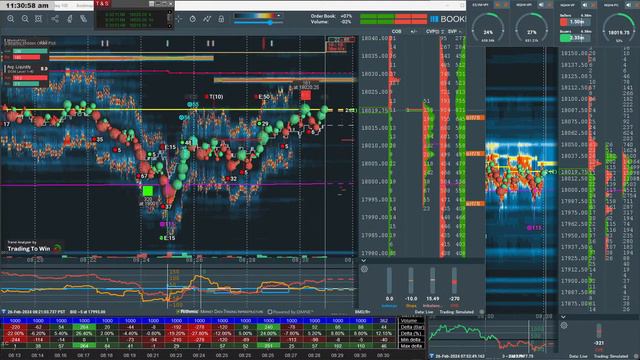The width and height of the screenshot is (640, 360).
Task: Click the Bookmap logo
Action: pyautogui.click(x=447, y=19)
